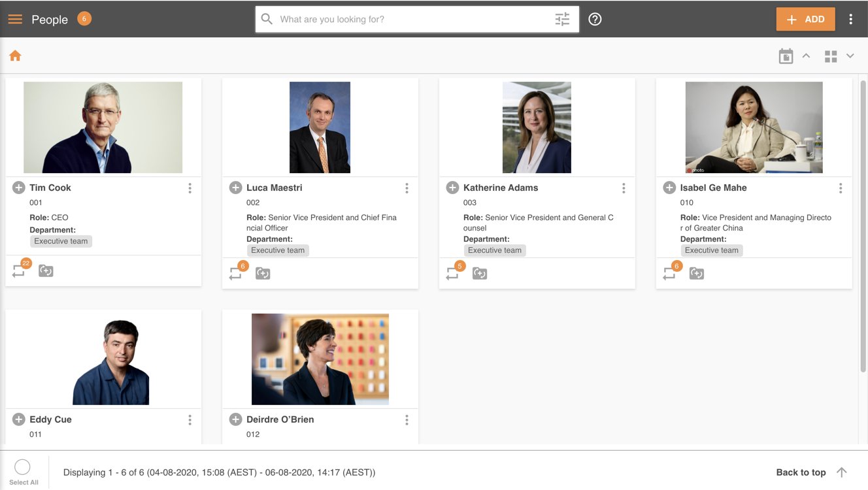
Task: Select Isabel Ge Mahe's plus circle
Action: click(669, 188)
